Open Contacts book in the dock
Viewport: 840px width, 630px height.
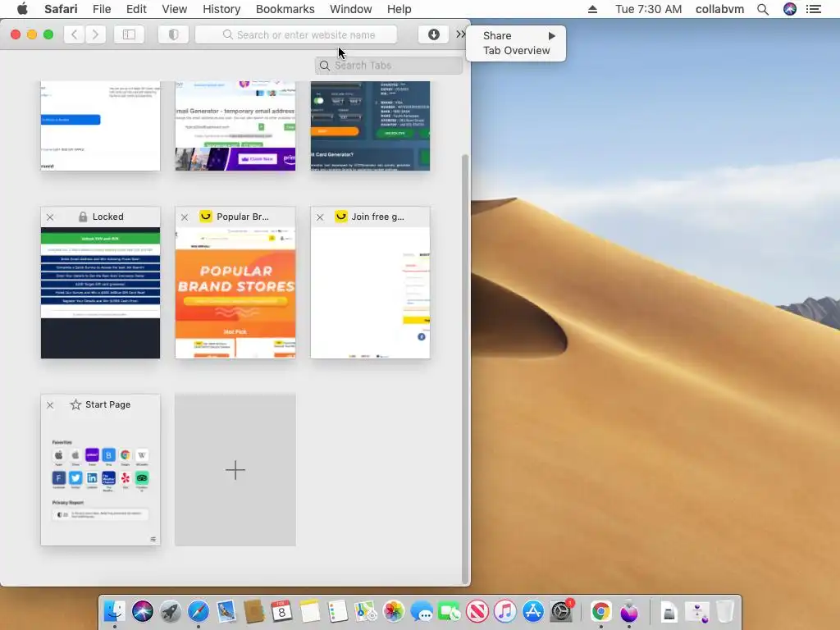(x=254, y=611)
